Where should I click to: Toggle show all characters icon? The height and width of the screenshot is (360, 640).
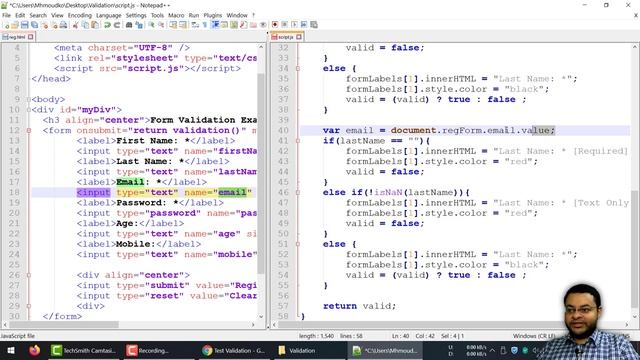click(x=205, y=25)
